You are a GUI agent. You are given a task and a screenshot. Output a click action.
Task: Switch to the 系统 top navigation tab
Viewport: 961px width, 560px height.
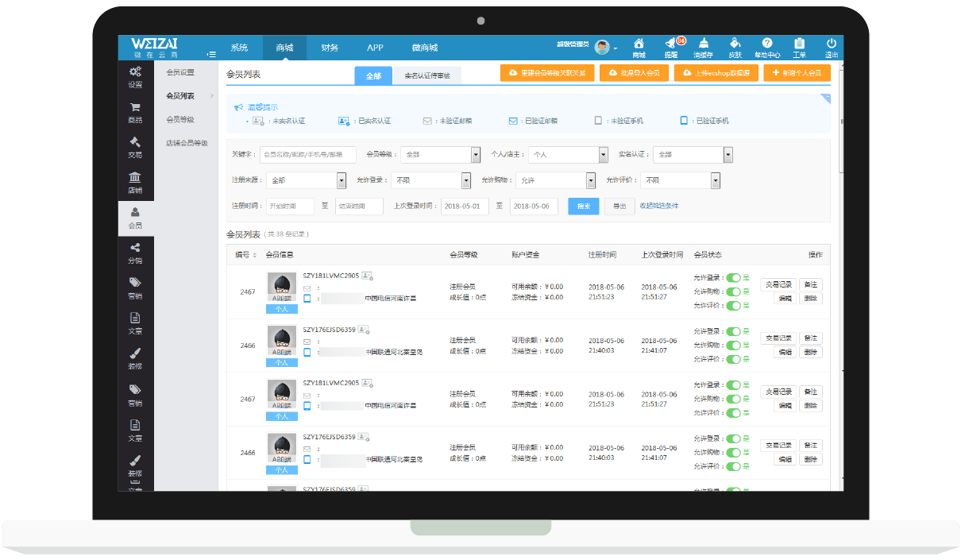click(x=239, y=48)
